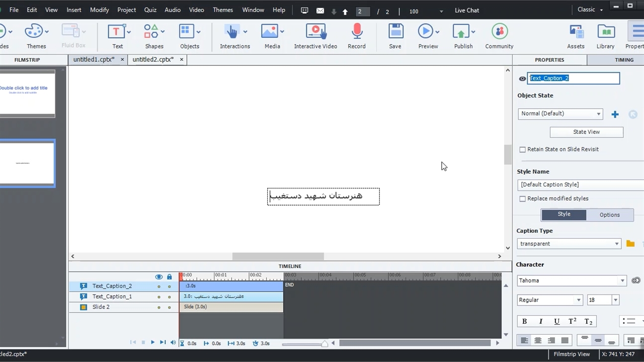Check Replace modified styles box
The image size is (644, 362).
click(x=522, y=199)
